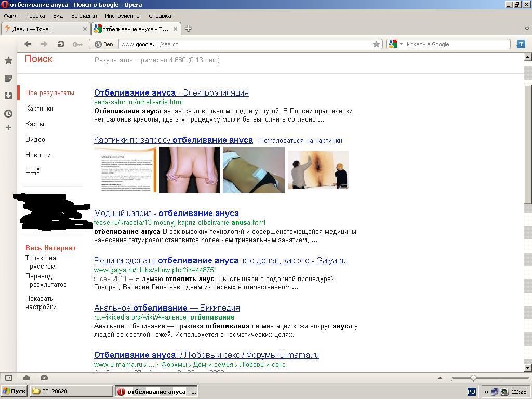This screenshot has width=532, height=399.
Task: Open the Инструменты menu
Action: 123,16
